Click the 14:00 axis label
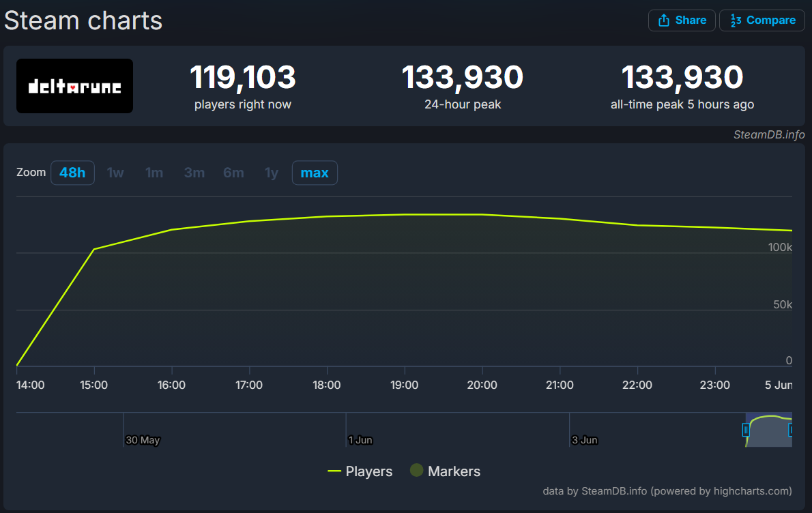Viewport: 812px width, 513px height. [31, 385]
